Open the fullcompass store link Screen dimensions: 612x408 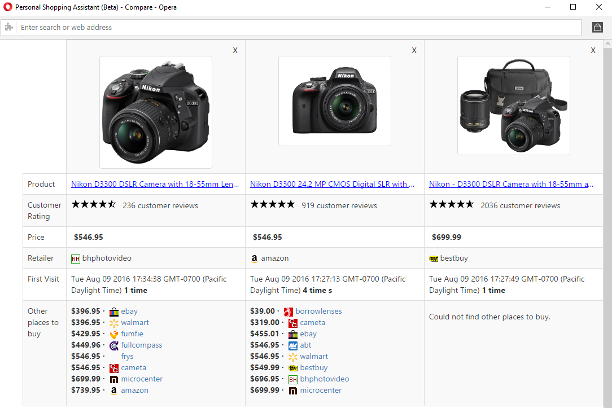[x=141, y=345]
